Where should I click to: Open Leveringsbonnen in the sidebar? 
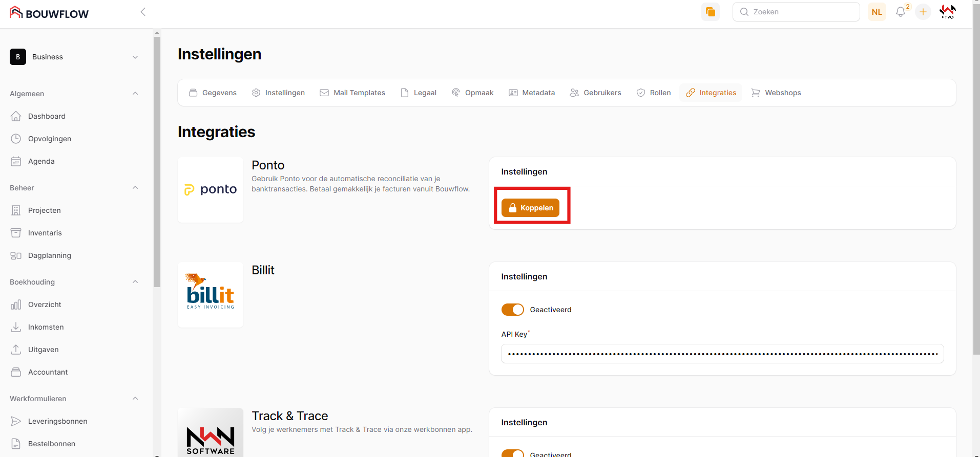point(57,421)
